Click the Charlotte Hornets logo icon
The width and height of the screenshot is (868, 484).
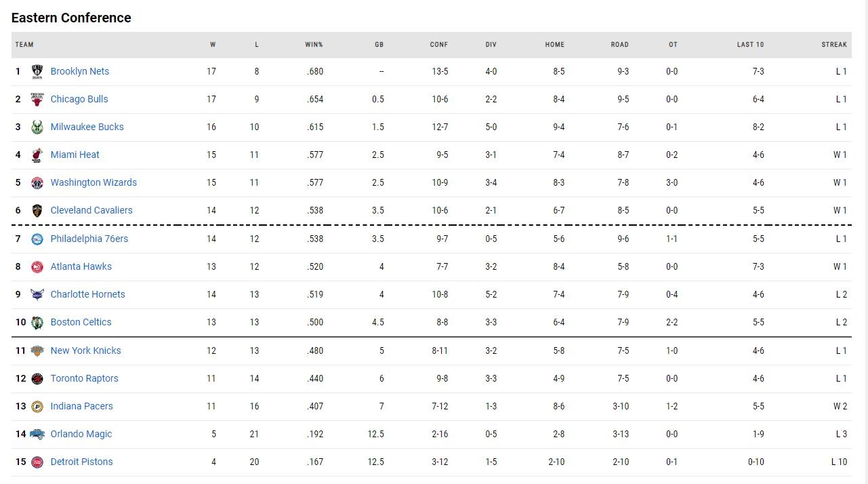[x=37, y=295]
